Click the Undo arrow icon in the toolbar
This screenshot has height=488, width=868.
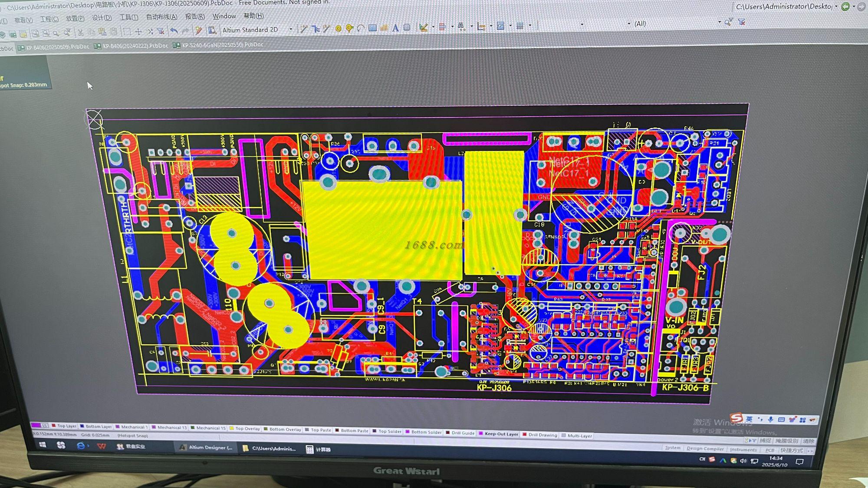[x=174, y=31]
